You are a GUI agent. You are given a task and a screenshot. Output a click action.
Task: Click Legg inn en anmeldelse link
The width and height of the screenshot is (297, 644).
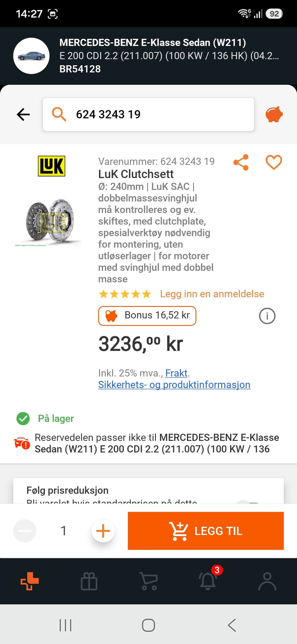coord(212,294)
